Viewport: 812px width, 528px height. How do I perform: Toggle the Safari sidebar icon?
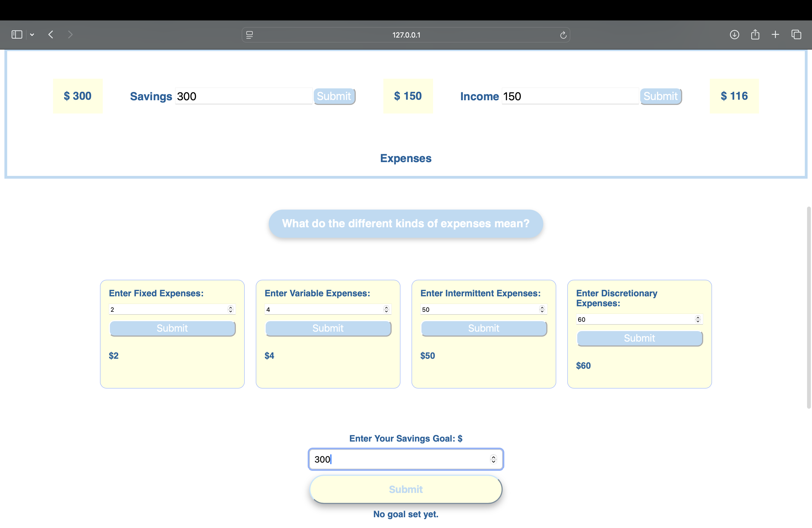17,35
